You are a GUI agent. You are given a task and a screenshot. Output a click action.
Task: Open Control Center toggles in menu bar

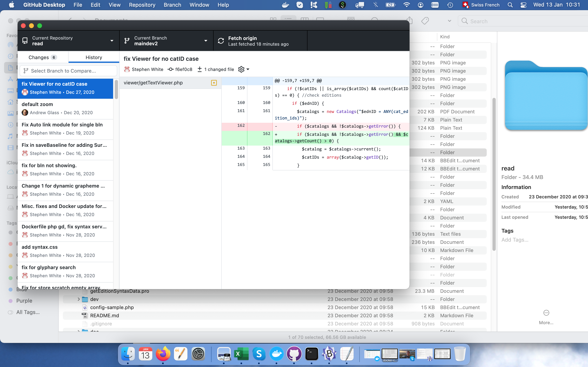pyautogui.click(x=523, y=5)
